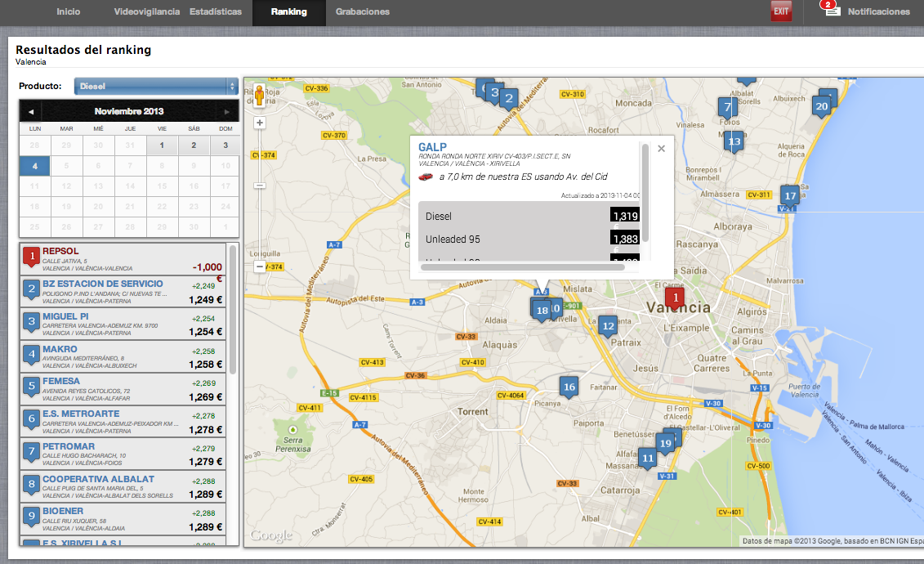Open the PETROMAR ranking entry
924x564 pixels.
(x=123, y=454)
